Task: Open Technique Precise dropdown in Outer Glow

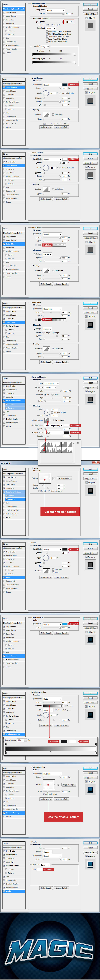Action: [48, 254]
